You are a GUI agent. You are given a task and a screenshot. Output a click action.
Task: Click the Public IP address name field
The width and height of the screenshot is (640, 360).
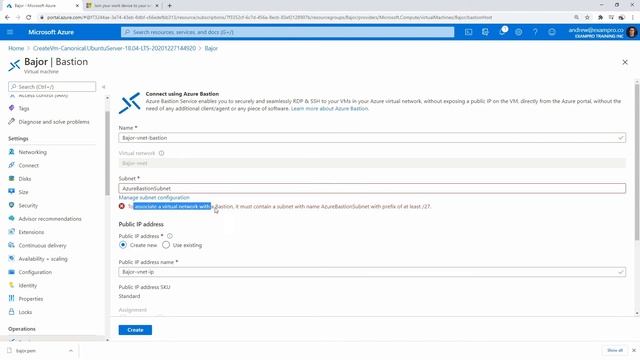[x=372, y=272]
